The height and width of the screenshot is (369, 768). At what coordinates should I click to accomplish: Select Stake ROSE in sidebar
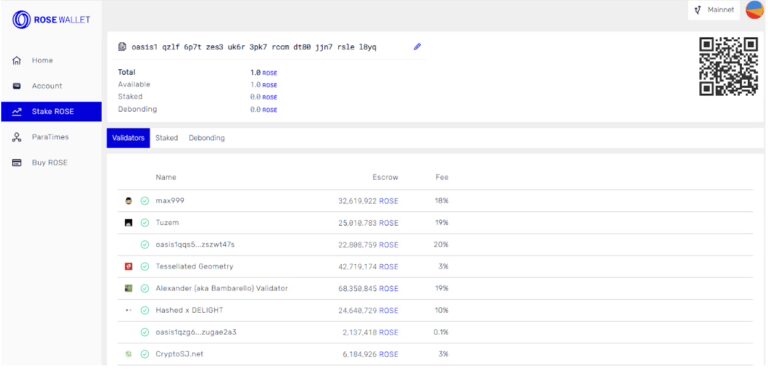click(51, 112)
